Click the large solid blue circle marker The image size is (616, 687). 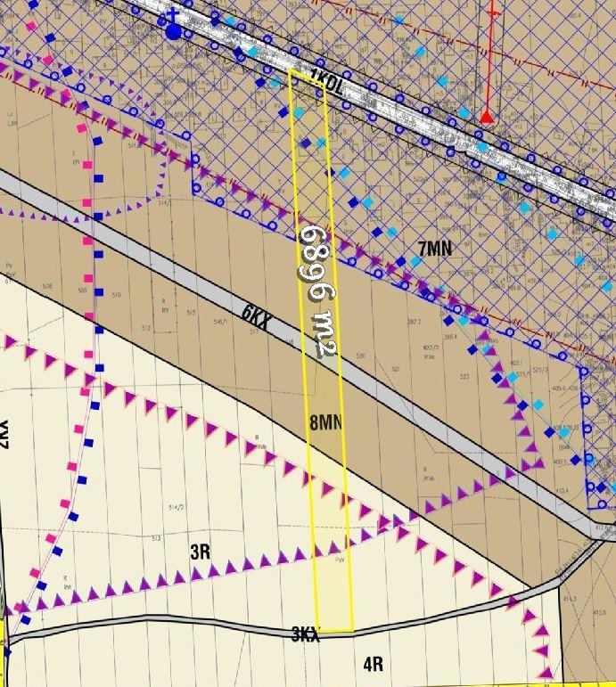click(x=173, y=32)
